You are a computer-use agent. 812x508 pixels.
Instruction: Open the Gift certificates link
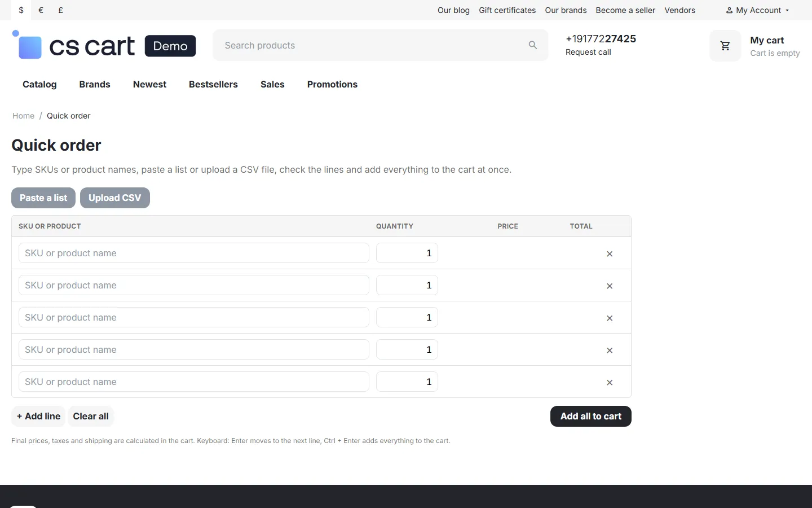tap(507, 10)
